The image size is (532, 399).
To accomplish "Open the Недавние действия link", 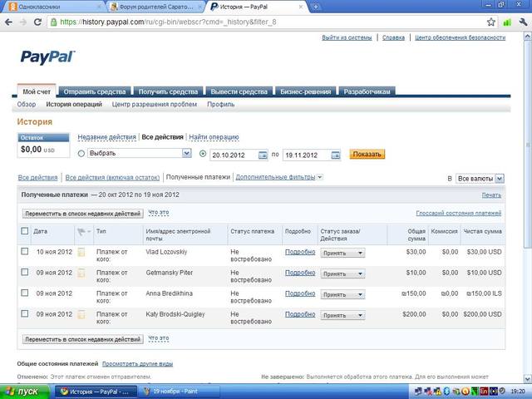I will coord(107,137).
